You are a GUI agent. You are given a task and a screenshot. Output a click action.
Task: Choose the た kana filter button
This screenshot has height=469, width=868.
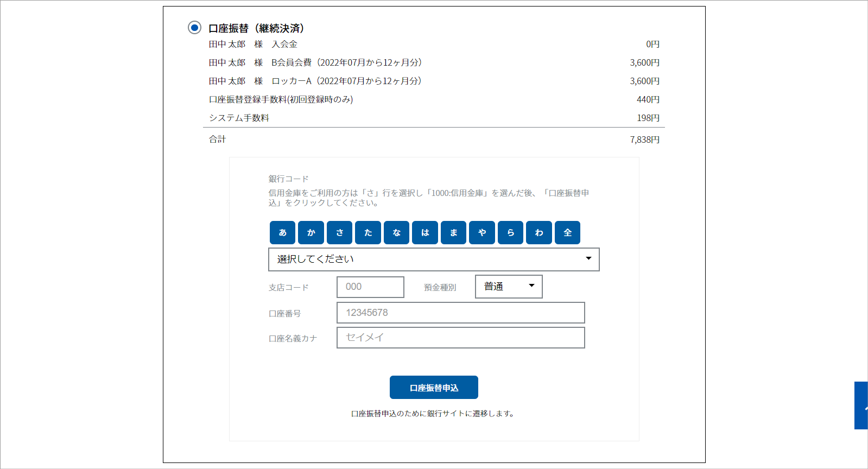point(368,232)
